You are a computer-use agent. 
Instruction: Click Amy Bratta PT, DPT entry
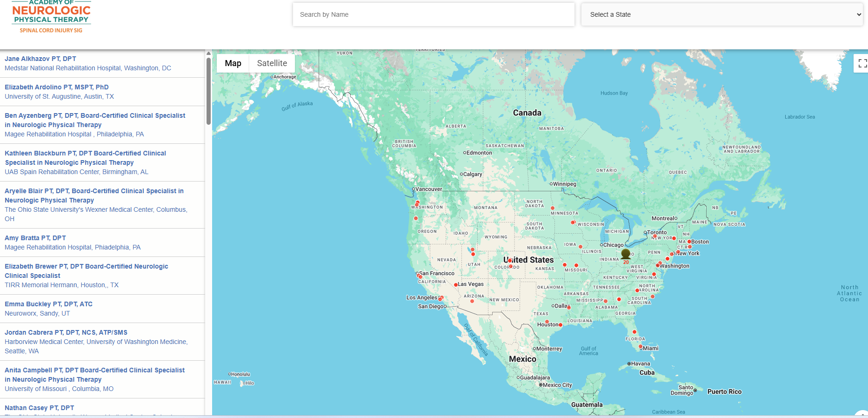35,238
